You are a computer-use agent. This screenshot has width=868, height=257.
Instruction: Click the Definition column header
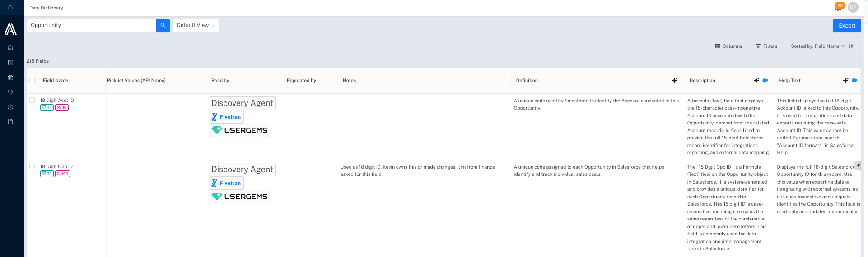click(527, 80)
